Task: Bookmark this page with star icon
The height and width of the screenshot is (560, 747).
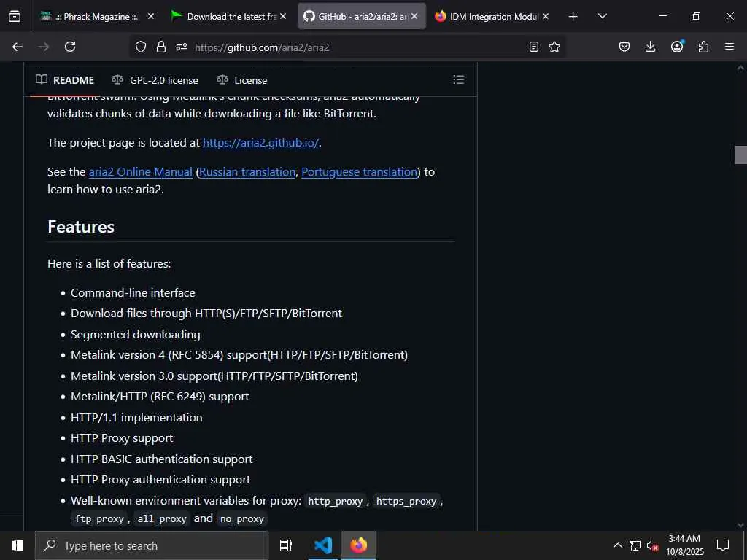Action: [x=554, y=47]
